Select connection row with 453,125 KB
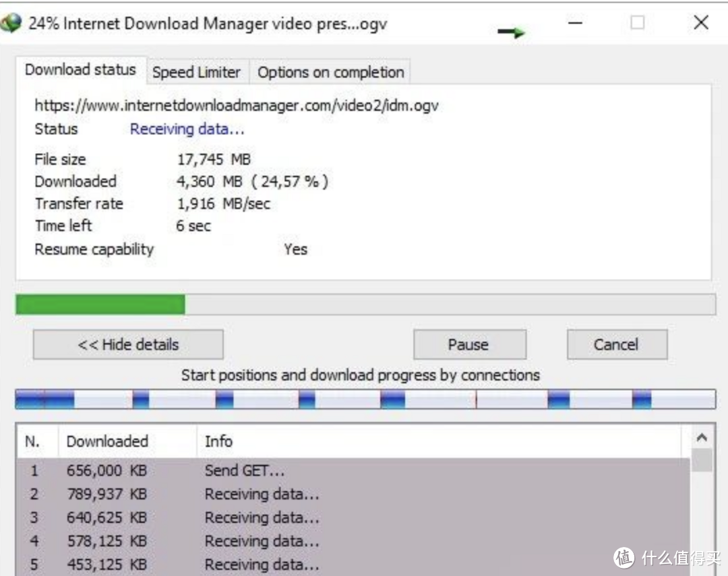The image size is (728, 576). click(x=353, y=565)
